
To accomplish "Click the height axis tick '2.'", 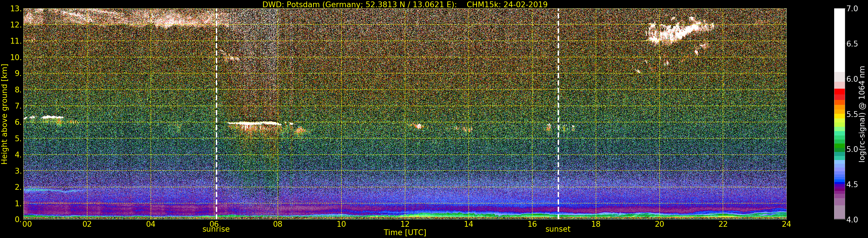I will 18,187.
